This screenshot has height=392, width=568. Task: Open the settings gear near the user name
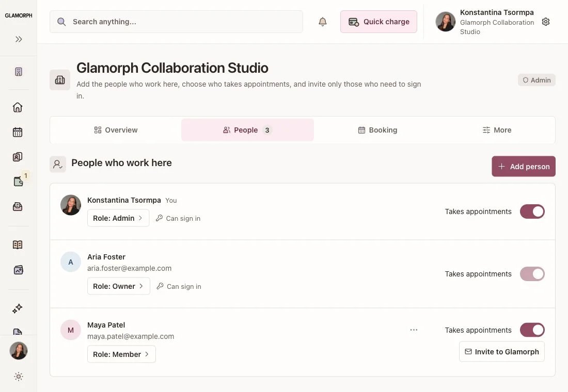point(546,22)
